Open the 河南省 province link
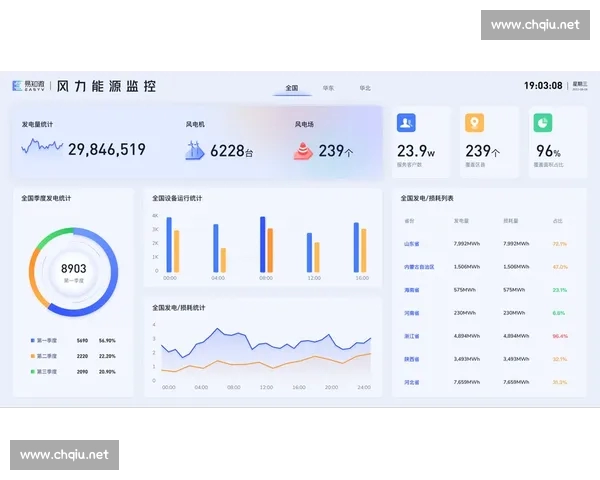The height and width of the screenshot is (480, 600). click(x=411, y=313)
